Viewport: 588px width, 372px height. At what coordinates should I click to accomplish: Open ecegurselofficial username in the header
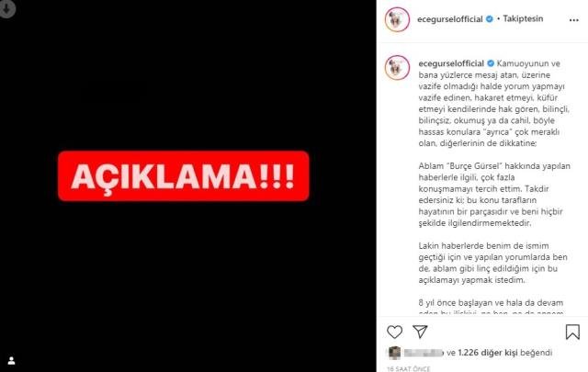(x=449, y=19)
